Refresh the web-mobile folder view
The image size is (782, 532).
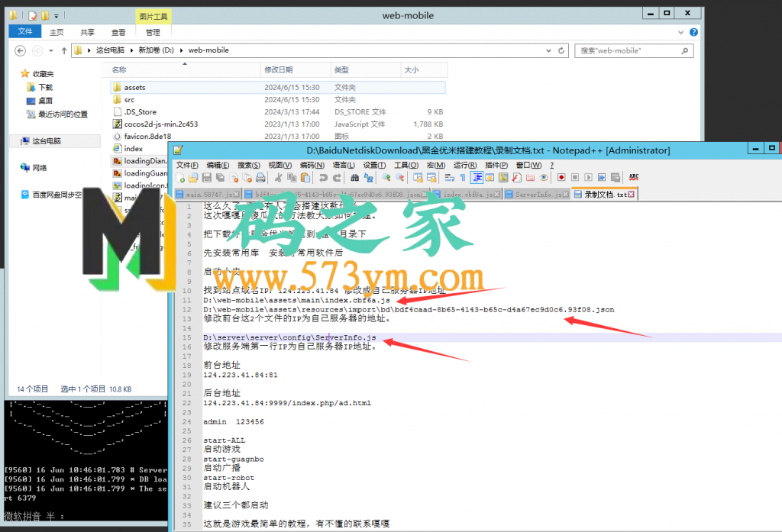point(561,50)
